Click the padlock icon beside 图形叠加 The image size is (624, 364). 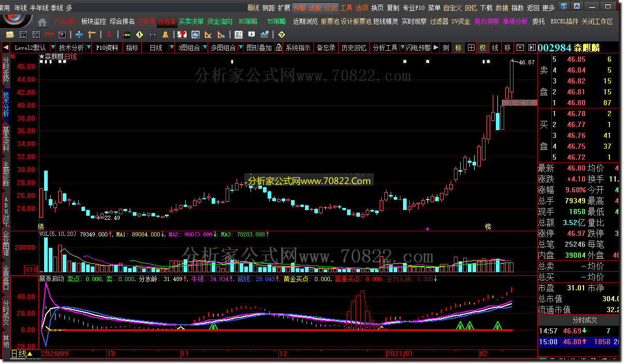tap(279, 48)
